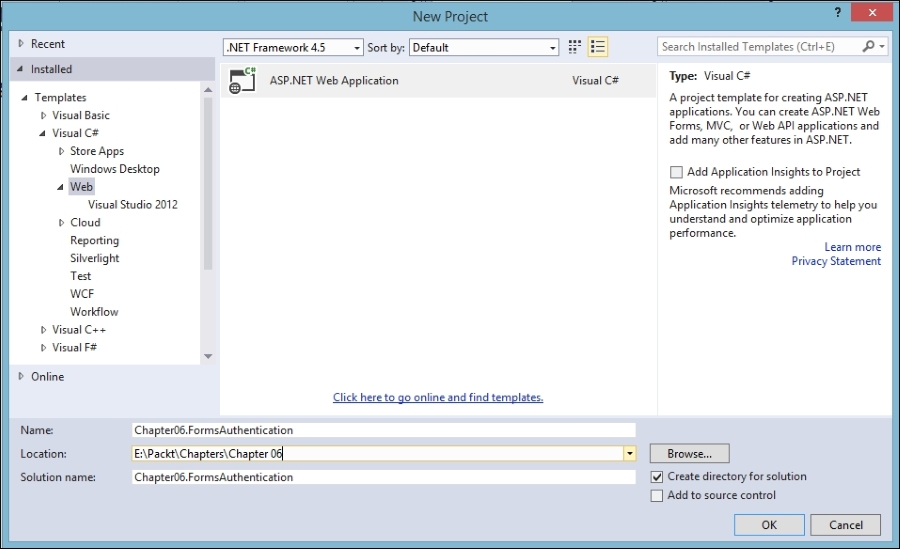
Task: Uncheck Create directory for solution
Action: tap(657, 477)
